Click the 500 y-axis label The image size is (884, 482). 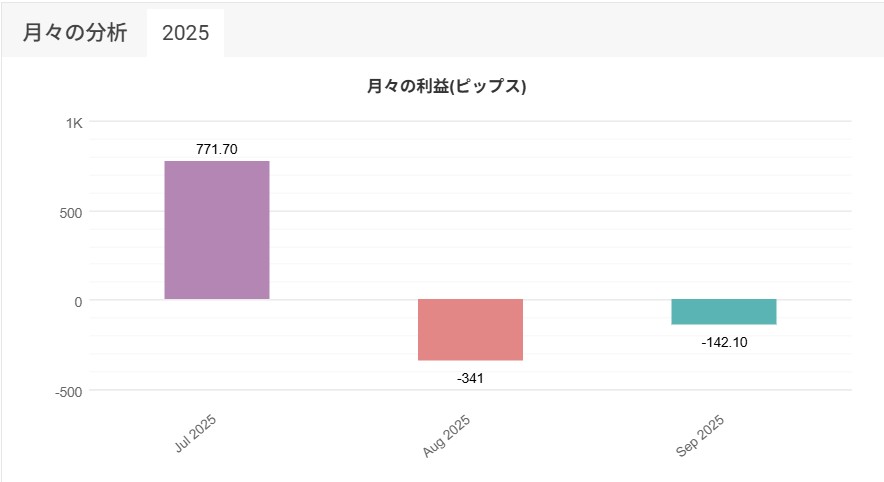70,211
